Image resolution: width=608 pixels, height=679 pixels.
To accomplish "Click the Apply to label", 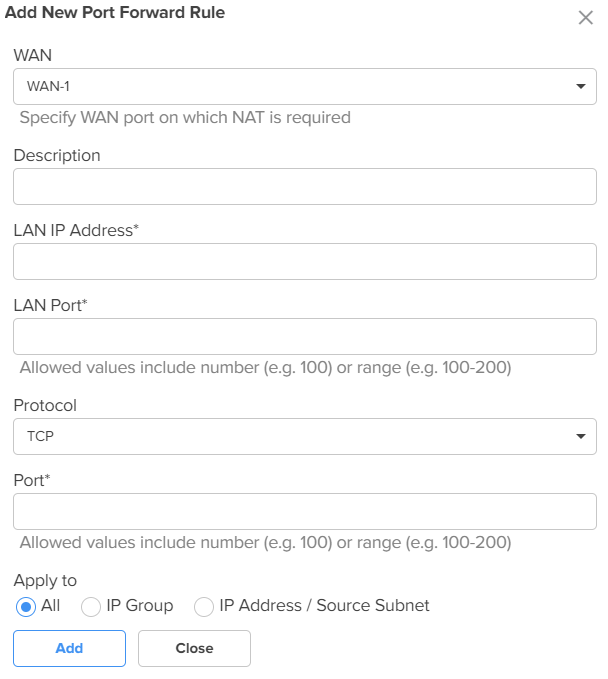I will [45, 581].
